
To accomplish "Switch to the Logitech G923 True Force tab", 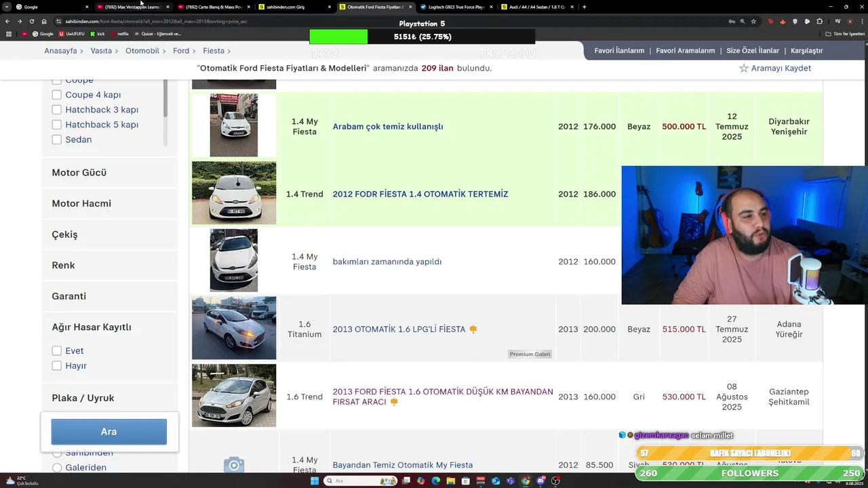I will tap(455, 7).
